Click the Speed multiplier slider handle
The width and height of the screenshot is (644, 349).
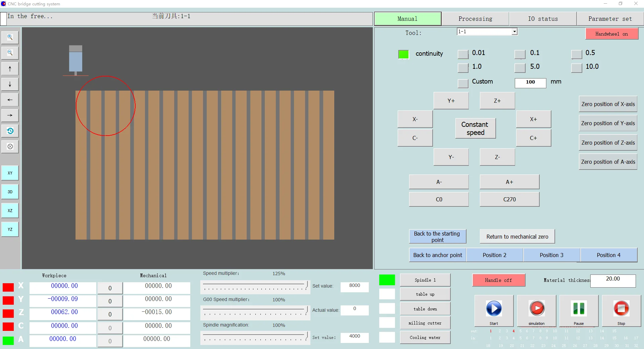click(x=306, y=285)
